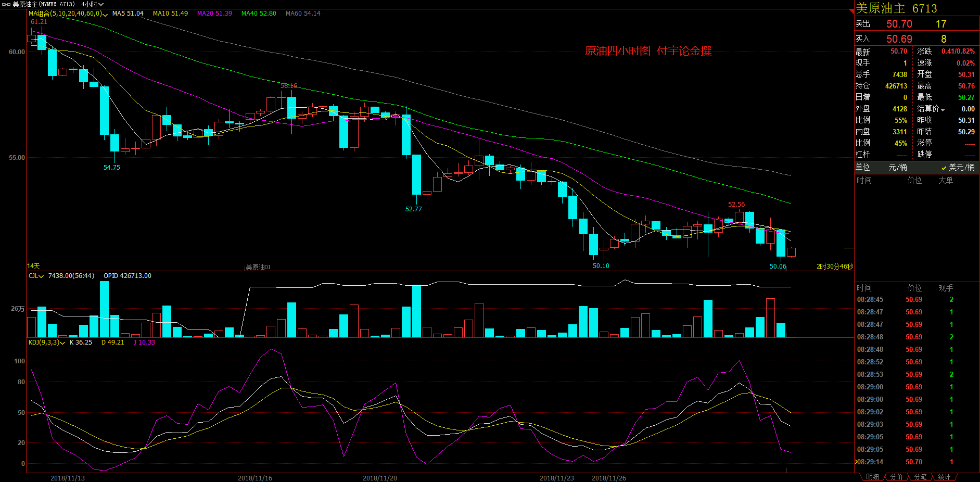Viewport: 980px width, 482px height.
Task: Click the 54.75 low price label
Action: point(112,168)
